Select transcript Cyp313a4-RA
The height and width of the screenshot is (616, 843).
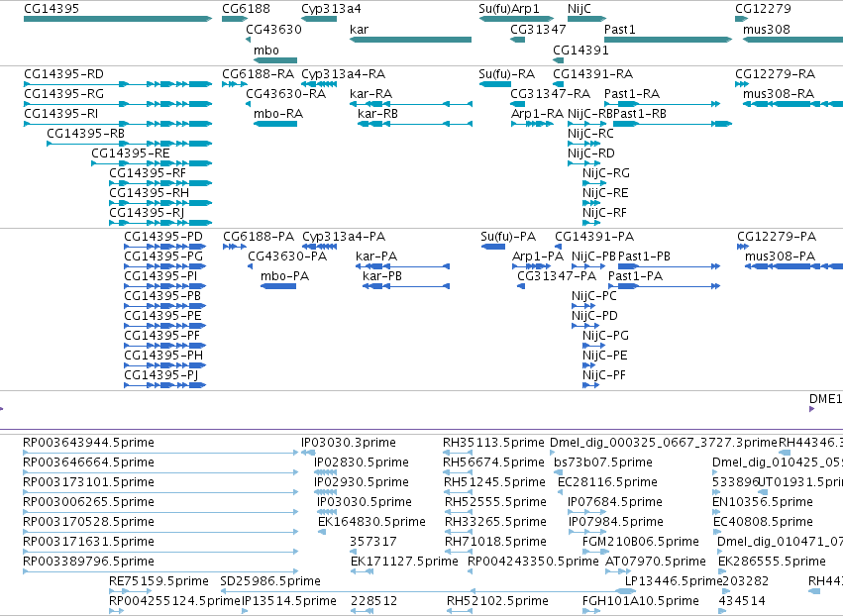(343, 73)
